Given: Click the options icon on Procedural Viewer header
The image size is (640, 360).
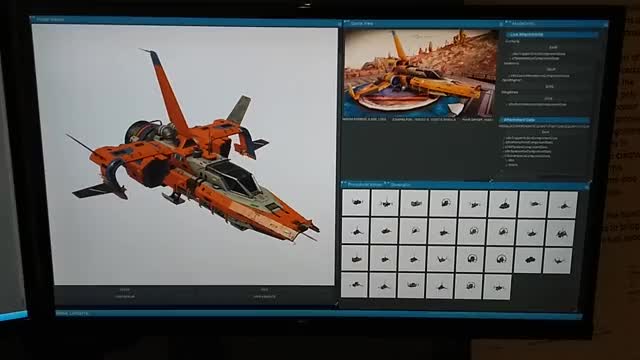Looking at the screenshot, I should coord(587,187).
